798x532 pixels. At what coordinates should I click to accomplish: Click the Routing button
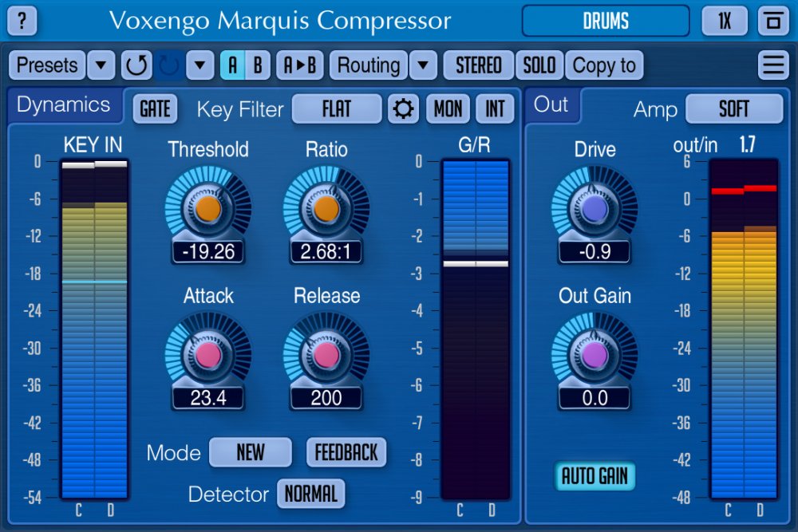point(369,65)
